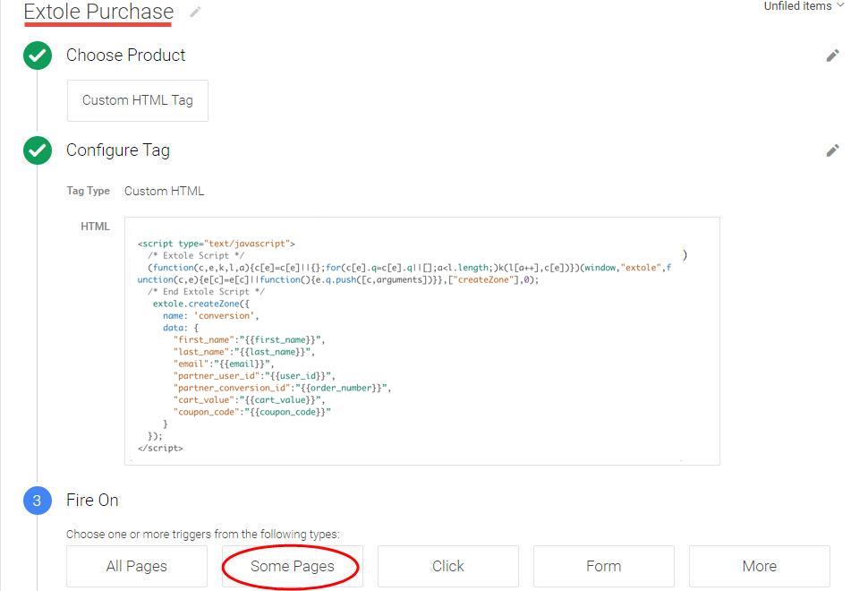Click the "last_name" code line

[244, 352]
